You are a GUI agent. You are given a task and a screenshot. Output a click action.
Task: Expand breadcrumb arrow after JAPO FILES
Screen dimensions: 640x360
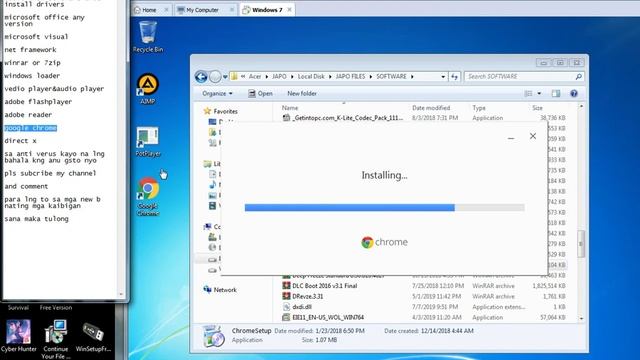click(x=371, y=77)
